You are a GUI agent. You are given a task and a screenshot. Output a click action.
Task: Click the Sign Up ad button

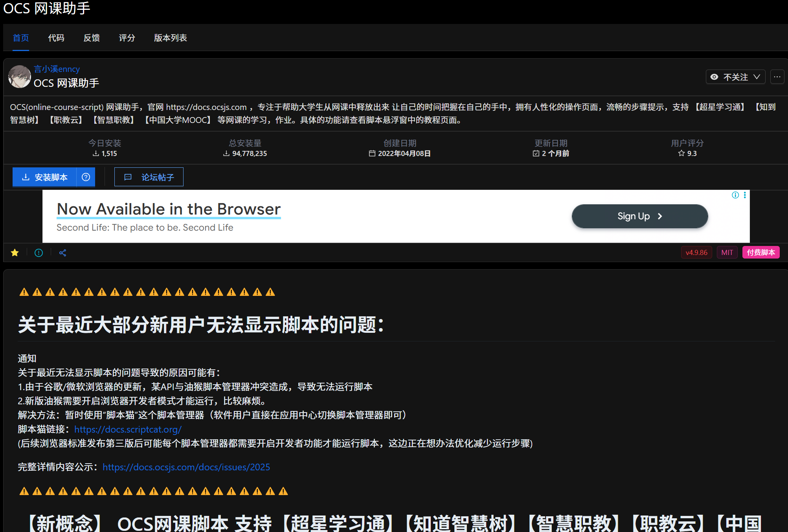coord(639,216)
